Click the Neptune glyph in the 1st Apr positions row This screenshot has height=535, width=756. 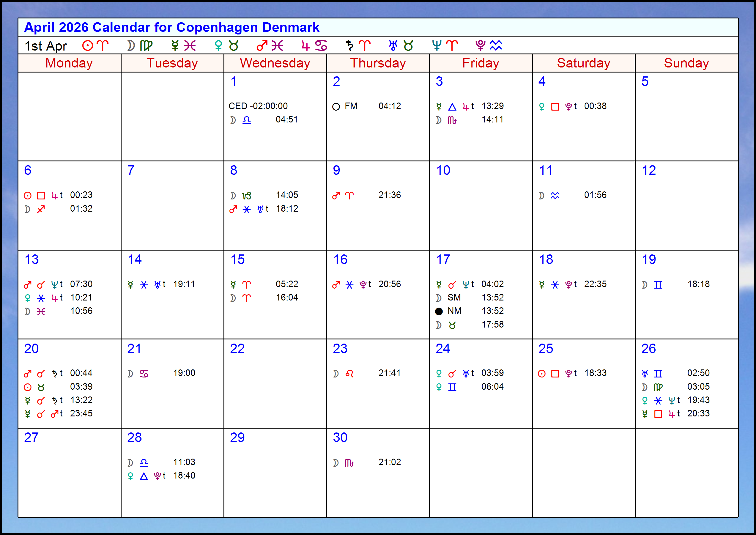click(437, 45)
